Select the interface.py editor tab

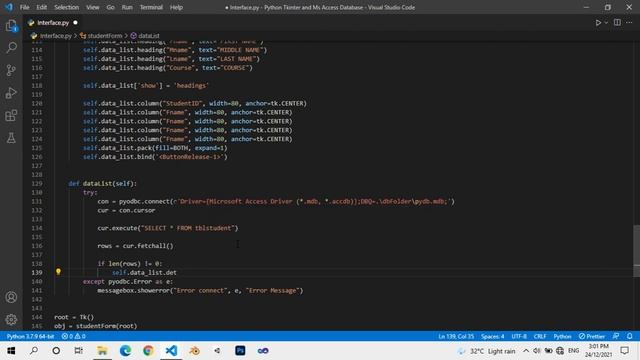tap(53, 23)
